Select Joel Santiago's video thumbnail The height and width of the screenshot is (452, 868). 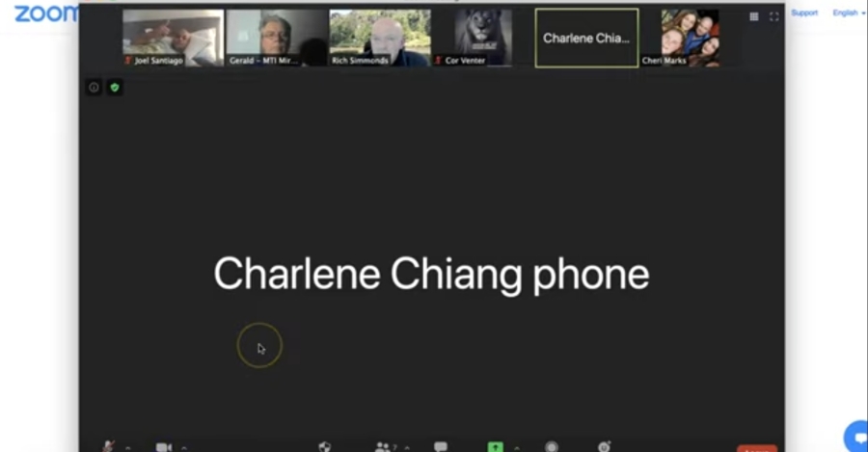pyautogui.click(x=174, y=38)
